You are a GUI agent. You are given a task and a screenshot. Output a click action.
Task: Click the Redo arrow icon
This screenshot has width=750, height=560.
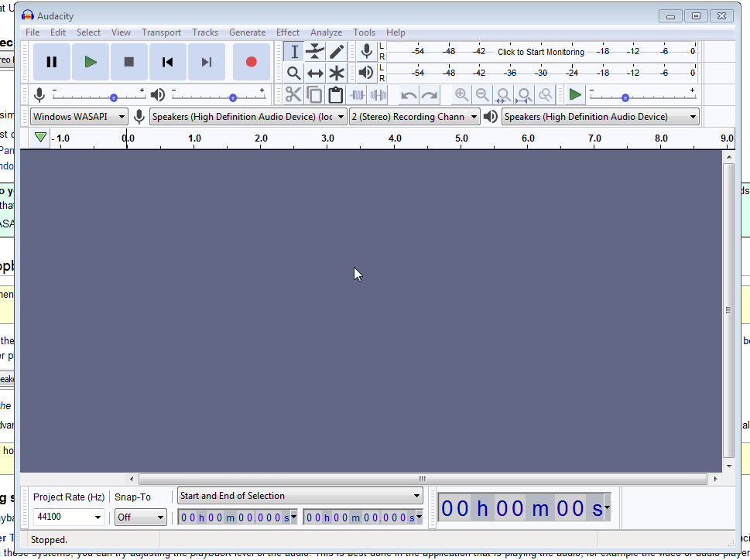point(430,94)
